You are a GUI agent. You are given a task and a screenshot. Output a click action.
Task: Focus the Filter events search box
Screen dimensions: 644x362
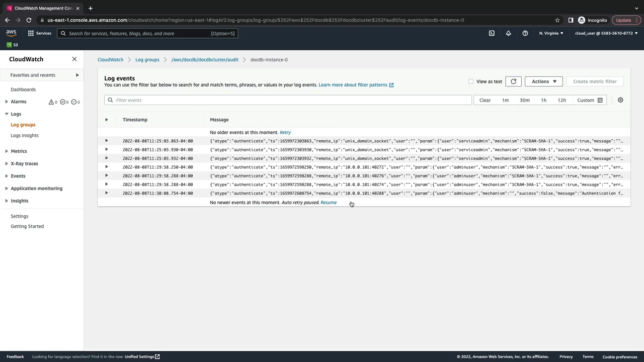288,100
